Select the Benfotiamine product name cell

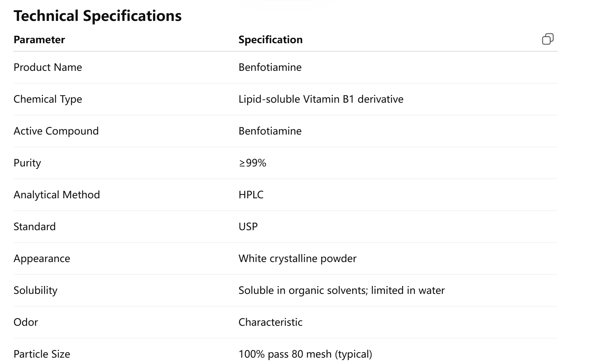270,67
